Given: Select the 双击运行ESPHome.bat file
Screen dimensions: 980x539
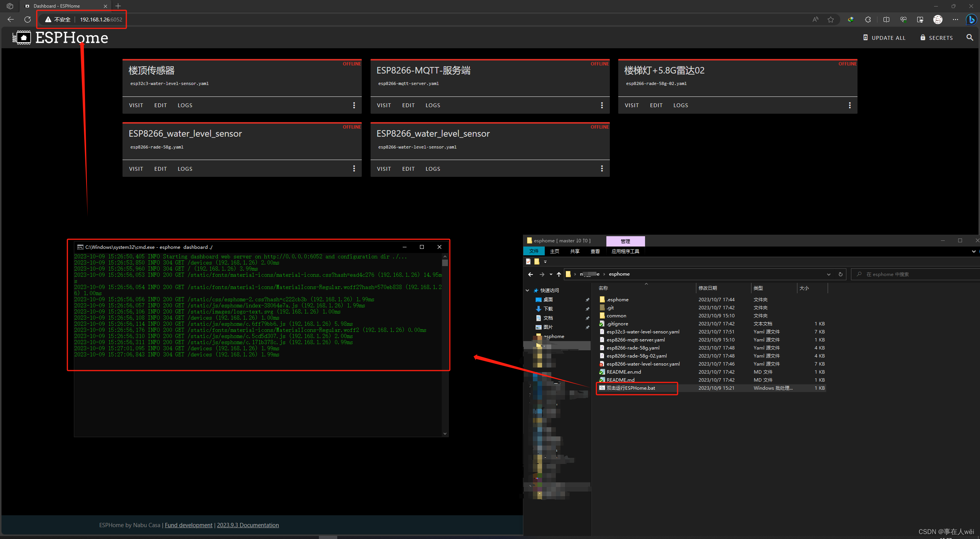Looking at the screenshot, I should [x=630, y=388].
